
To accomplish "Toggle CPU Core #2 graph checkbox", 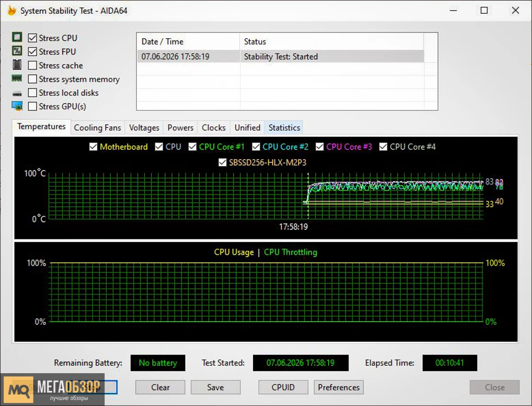I will pos(256,147).
